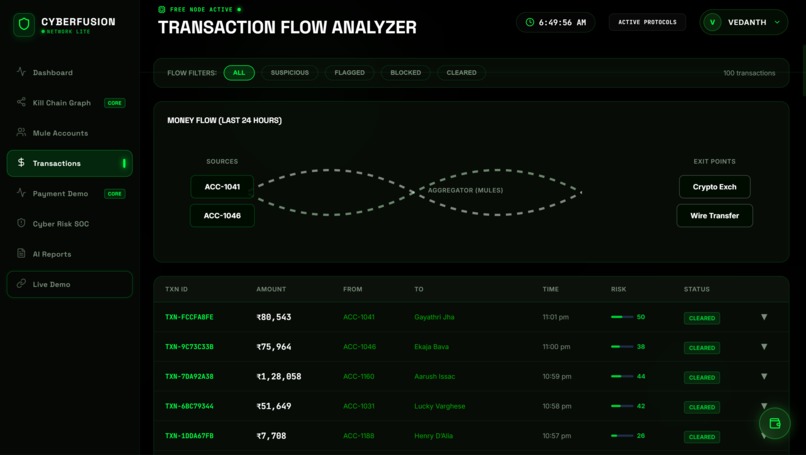This screenshot has height=455, width=806.
Task: Open the Vedanth user dropdown chevron
Action: pyautogui.click(x=777, y=22)
